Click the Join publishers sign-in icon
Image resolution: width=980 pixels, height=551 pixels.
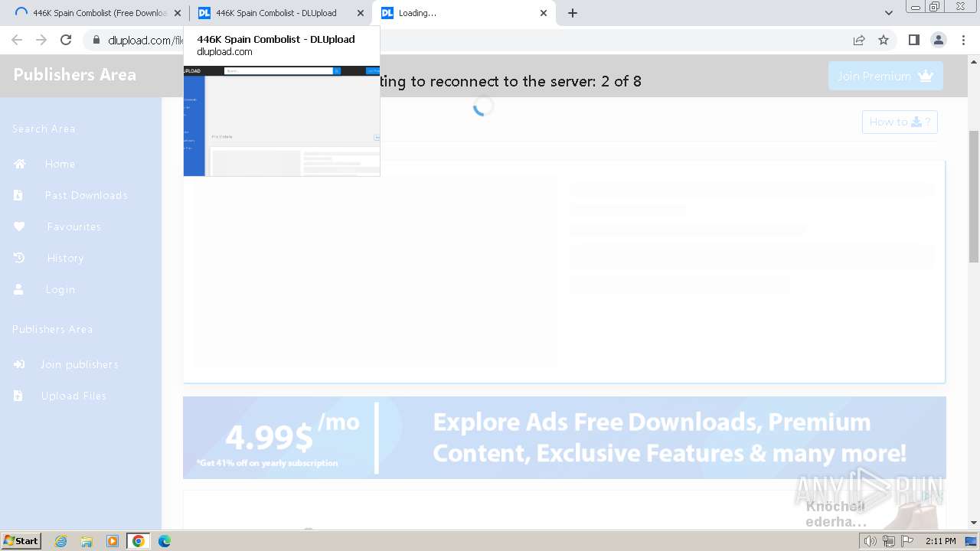point(19,364)
